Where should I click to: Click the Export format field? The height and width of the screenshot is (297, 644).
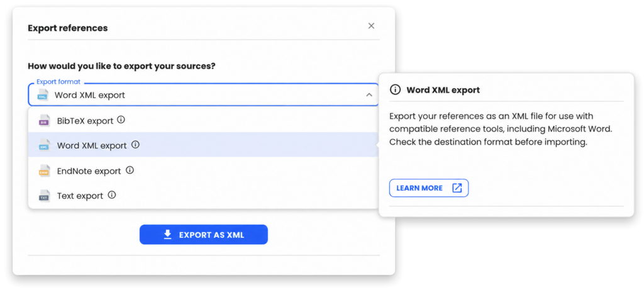click(x=203, y=95)
